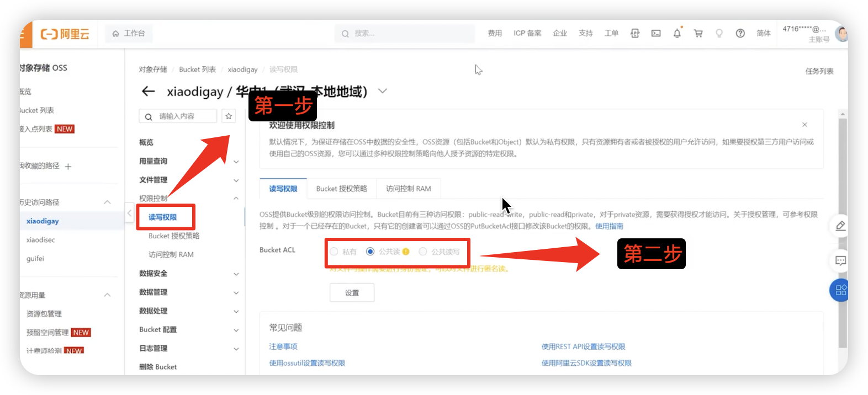
Task: Open 使用ossutil设置读写权限 link
Action: point(307,363)
